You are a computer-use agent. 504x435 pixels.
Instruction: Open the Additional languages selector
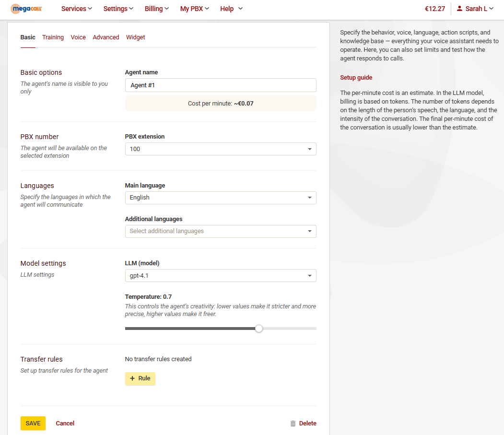click(220, 231)
